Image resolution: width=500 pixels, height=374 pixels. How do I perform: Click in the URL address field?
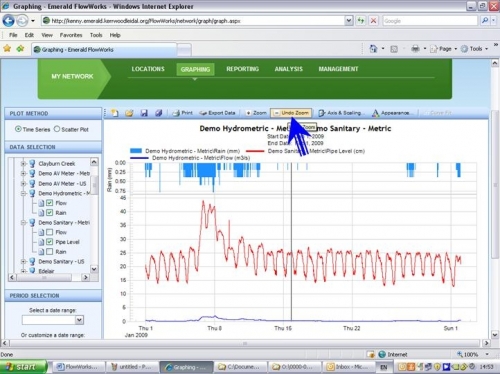click(197, 21)
